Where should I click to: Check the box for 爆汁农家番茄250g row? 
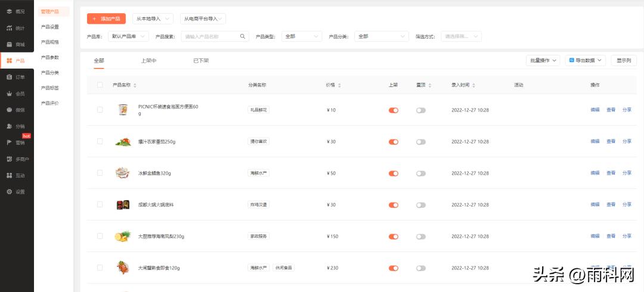tap(100, 141)
